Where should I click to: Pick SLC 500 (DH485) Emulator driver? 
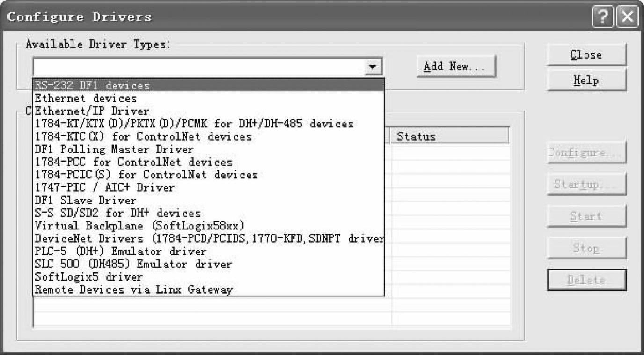click(209, 264)
